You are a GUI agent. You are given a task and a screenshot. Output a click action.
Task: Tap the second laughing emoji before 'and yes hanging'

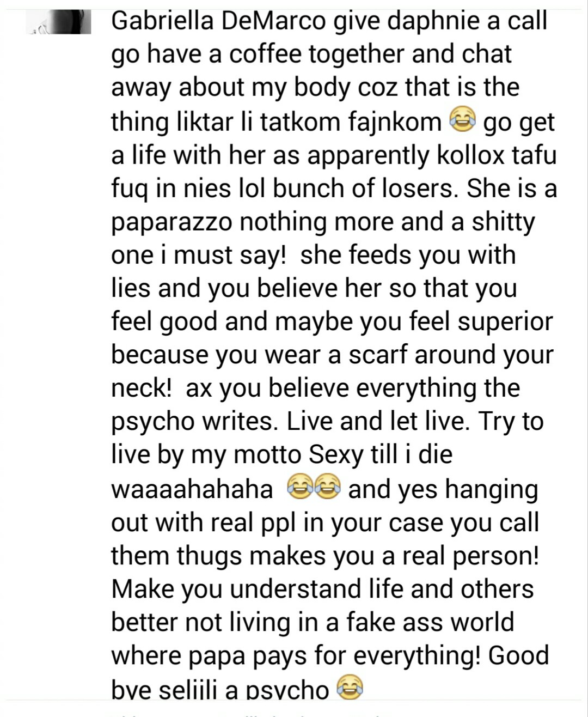pyautogui.click(x=328, y=487)
